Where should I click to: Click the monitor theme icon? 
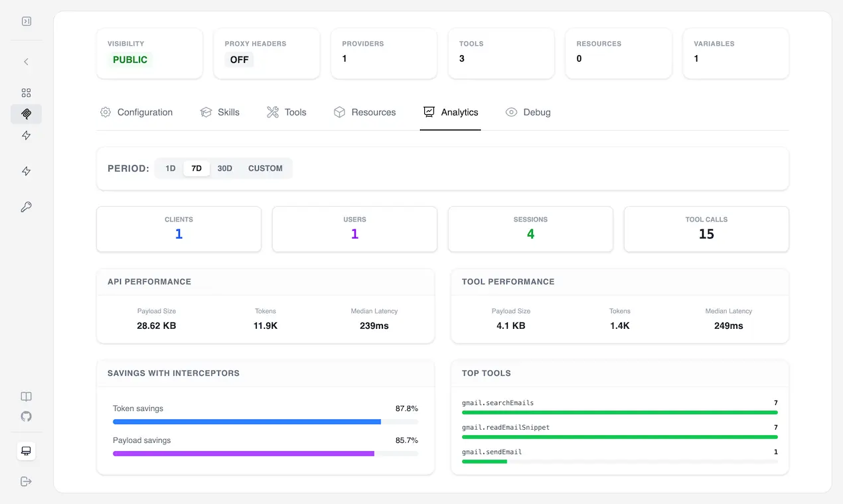point(27,451)
